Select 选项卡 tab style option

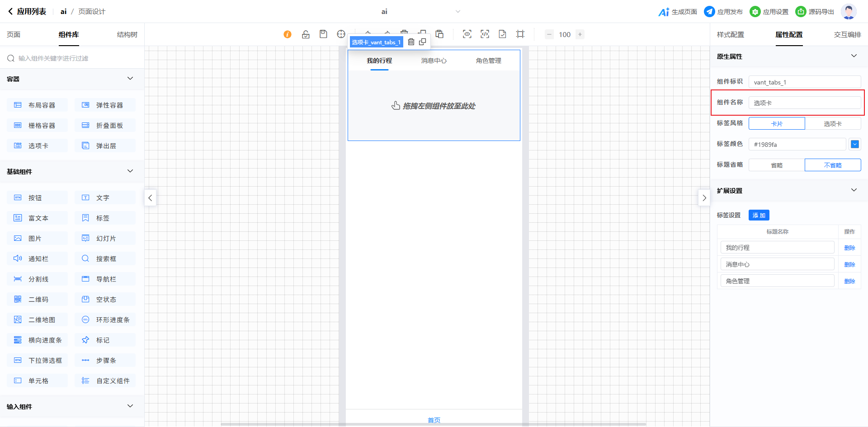click(x=832, y=123)
